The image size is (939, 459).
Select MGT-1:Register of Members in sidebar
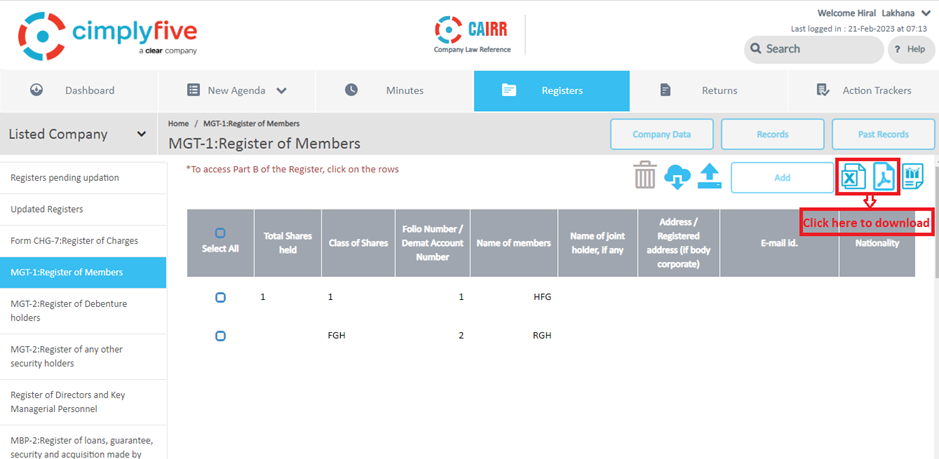pyautogui.click(x=83, y=273)
